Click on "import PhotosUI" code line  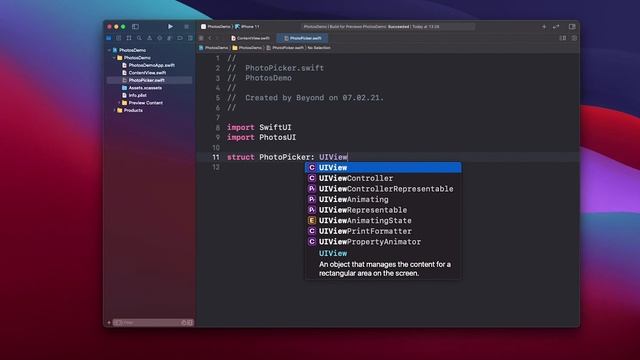click(262, 138)
